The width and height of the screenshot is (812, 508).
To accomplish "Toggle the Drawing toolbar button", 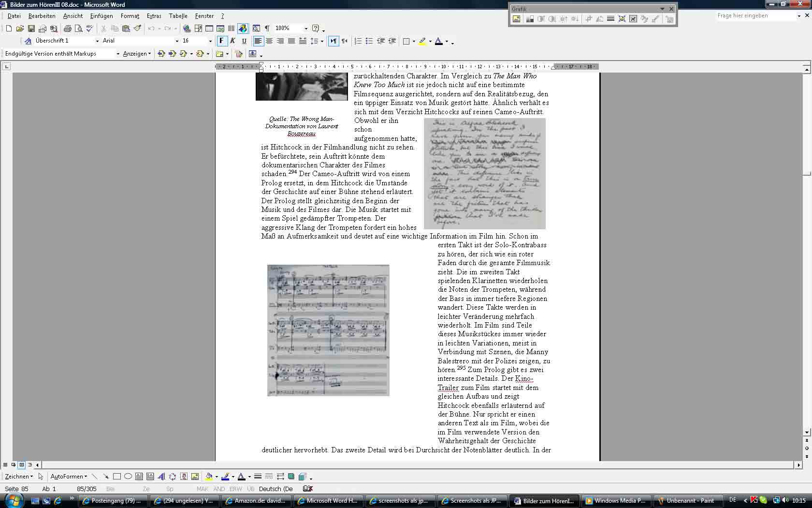I will 243,29.
